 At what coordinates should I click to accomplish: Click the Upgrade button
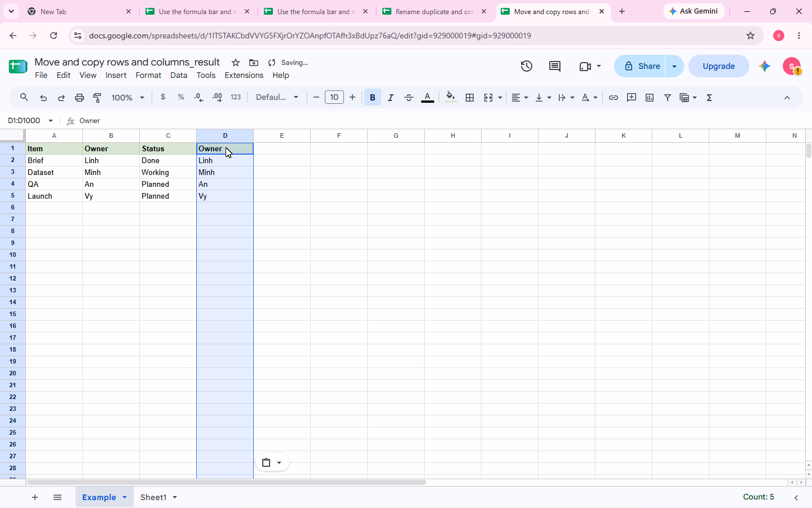(719, 66)
